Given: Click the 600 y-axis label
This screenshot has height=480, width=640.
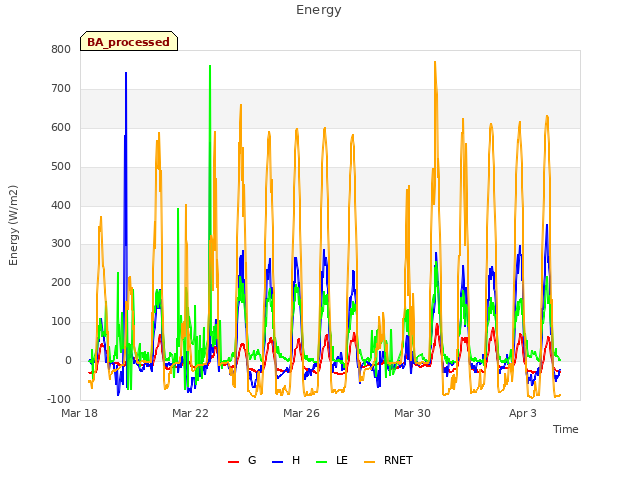Looking at the screenshot, I should 61,127.
